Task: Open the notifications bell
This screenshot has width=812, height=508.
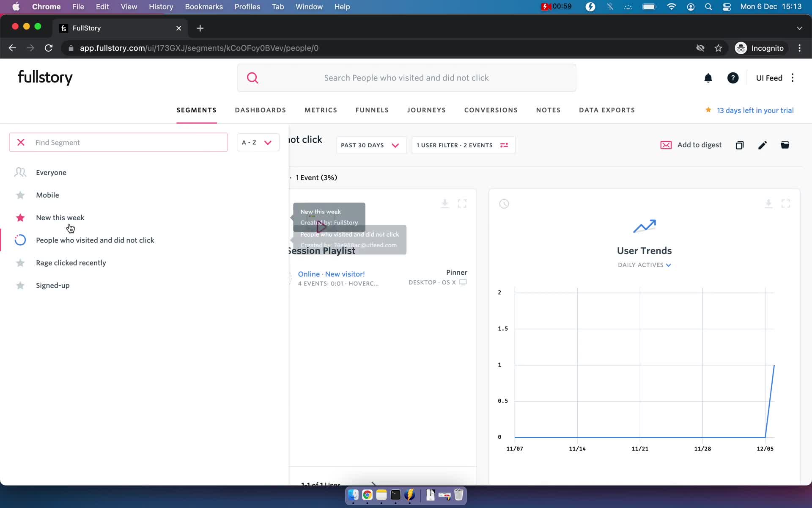Action: pyautogui.click(x=708, y=78)
